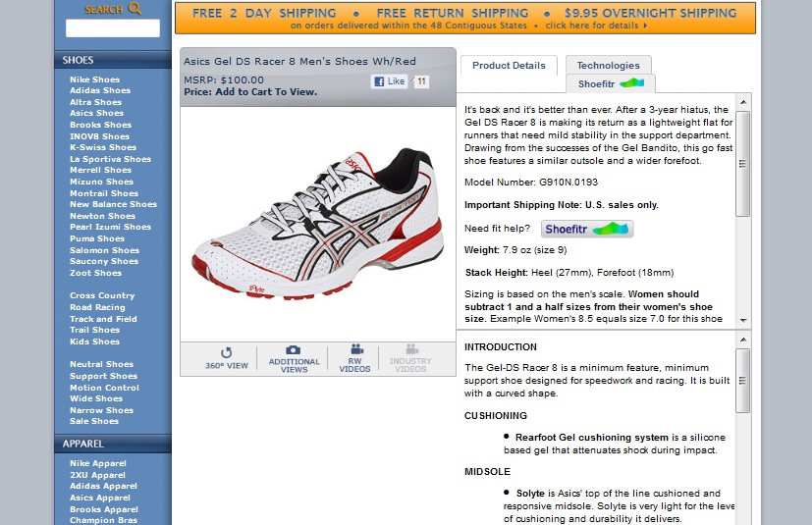Filter by Narrow Shoes
Viewport: 812px width, 525px height.
[101, 410]
